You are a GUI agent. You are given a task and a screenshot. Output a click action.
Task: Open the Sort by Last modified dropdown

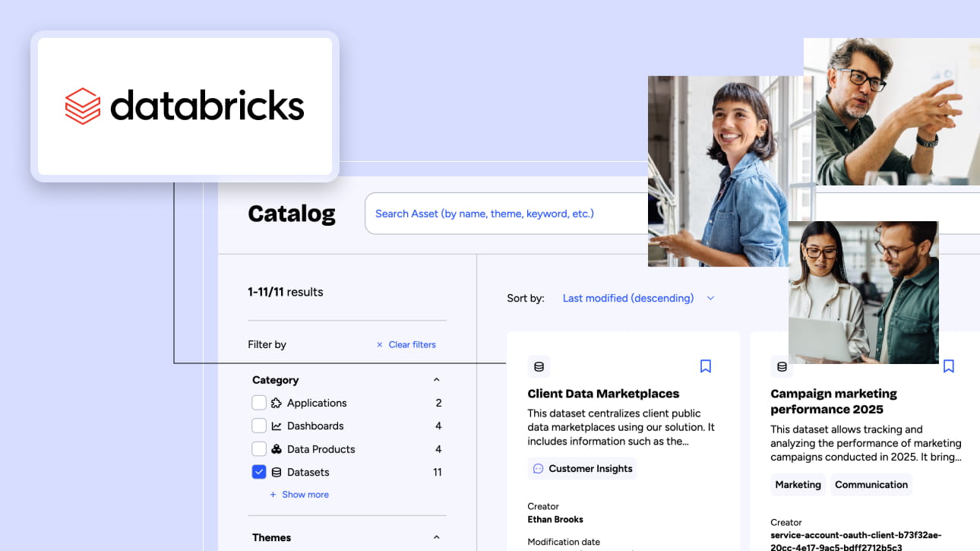point(638,298)
